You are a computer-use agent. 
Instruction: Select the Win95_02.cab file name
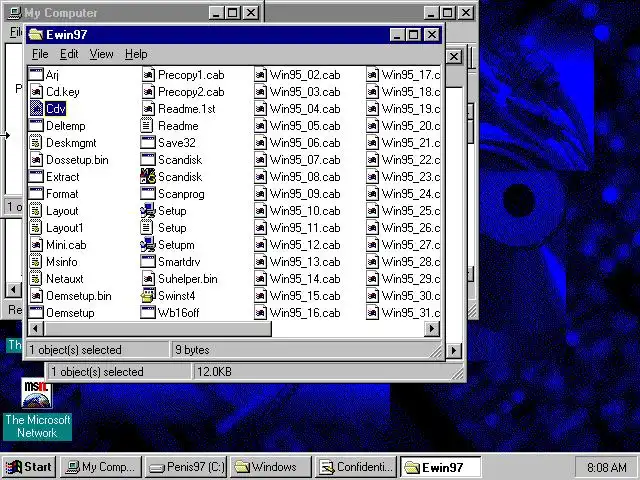305,75
